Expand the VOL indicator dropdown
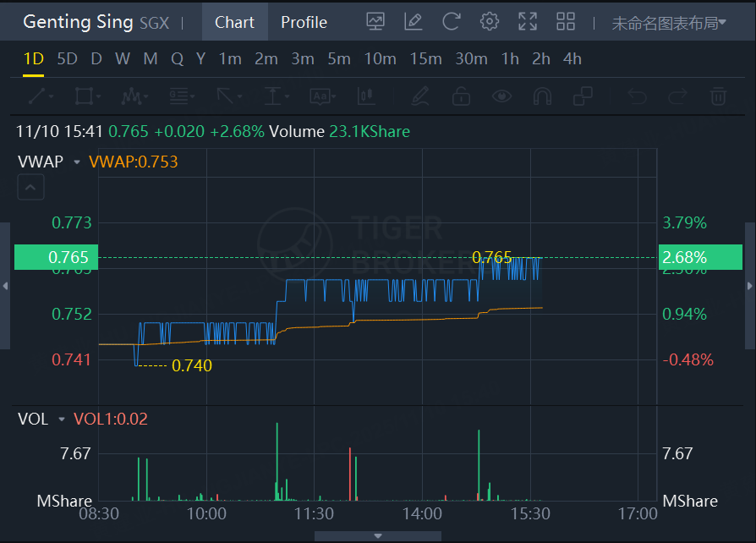 click(62, 420)
